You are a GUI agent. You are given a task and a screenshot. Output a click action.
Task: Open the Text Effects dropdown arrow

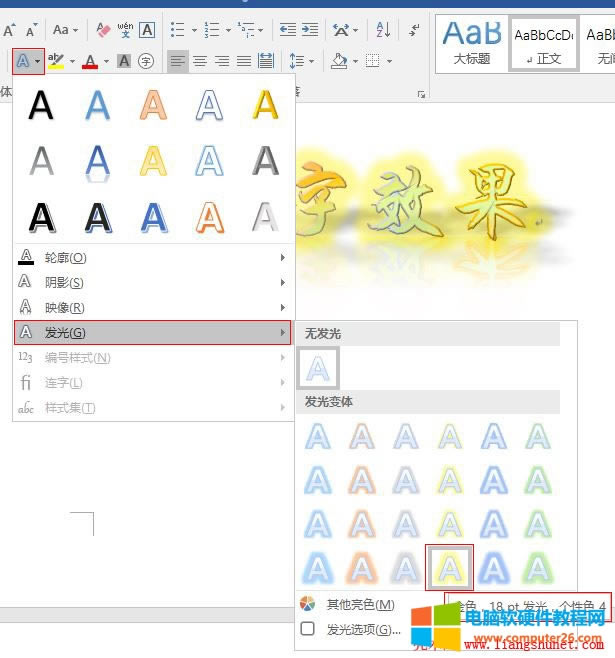(x=38, y=62)
